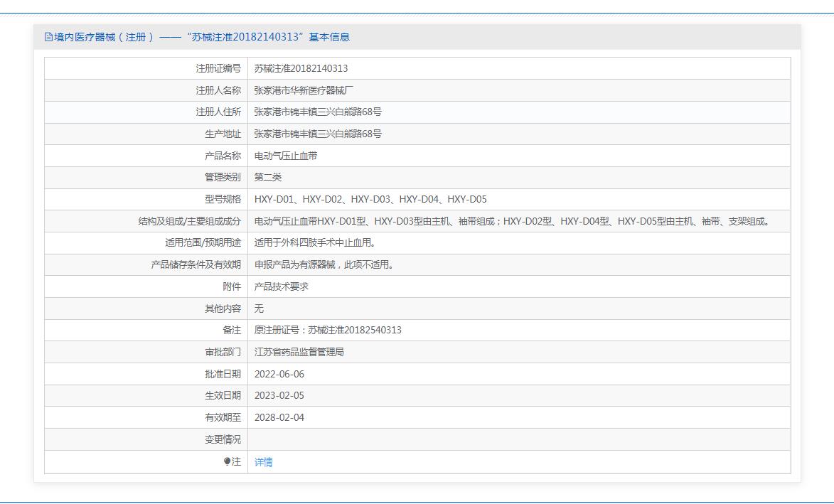This screenshot has height=504, width=834.
Task: Click the 备注 row label
Action: pyautogui.click(x=232, y=330)
